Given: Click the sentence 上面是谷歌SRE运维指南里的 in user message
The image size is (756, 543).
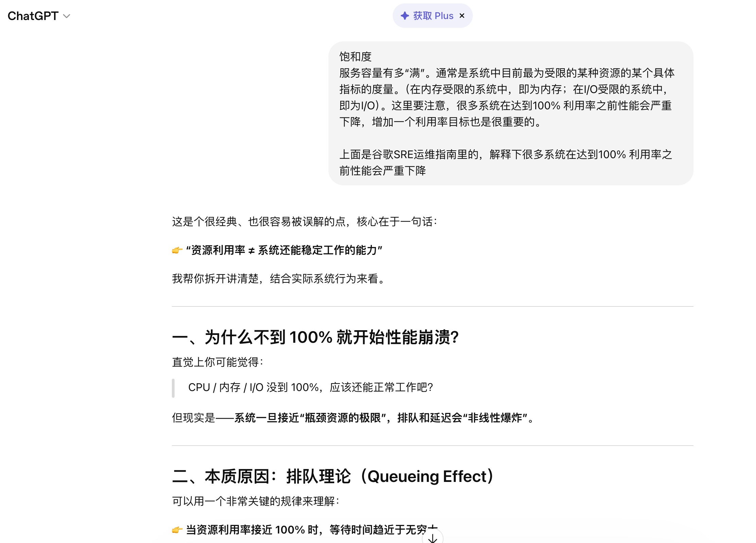Looking at the screenshot, I should 409,155.
